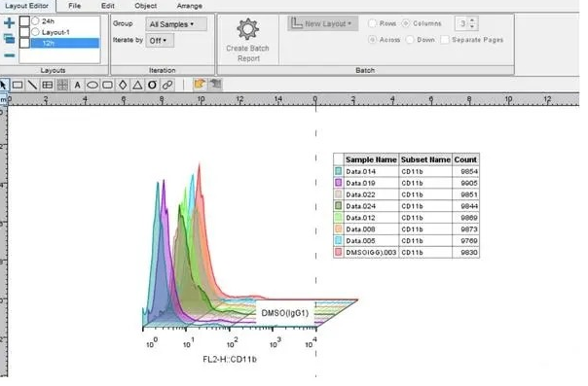Click the chain link tool icon
The image size is (588, 386).
[x=167, y=86]
